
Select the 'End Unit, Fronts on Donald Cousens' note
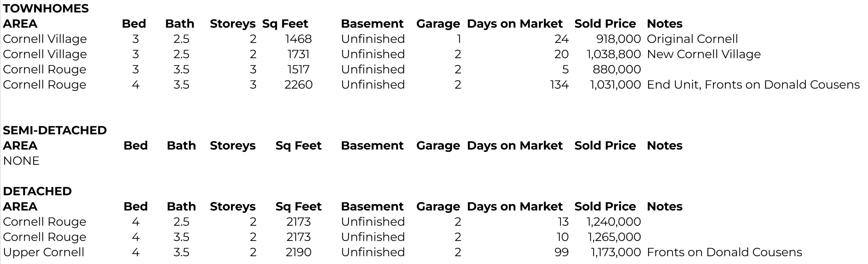tap(753, 85)
